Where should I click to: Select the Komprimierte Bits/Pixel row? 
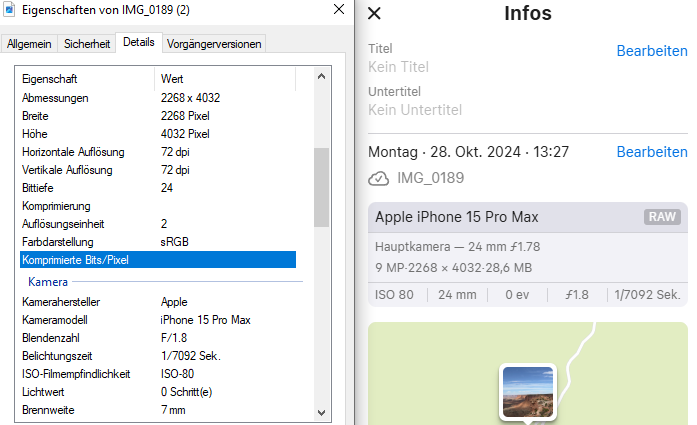[157, 260]
